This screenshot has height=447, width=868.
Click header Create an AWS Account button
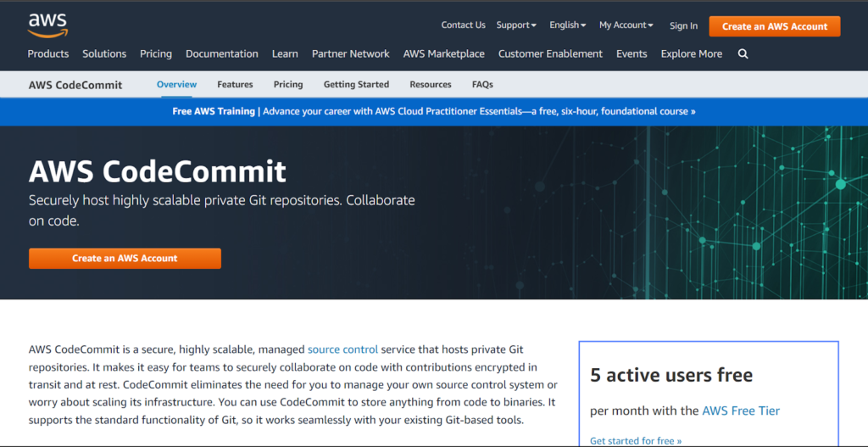(775, 26)
